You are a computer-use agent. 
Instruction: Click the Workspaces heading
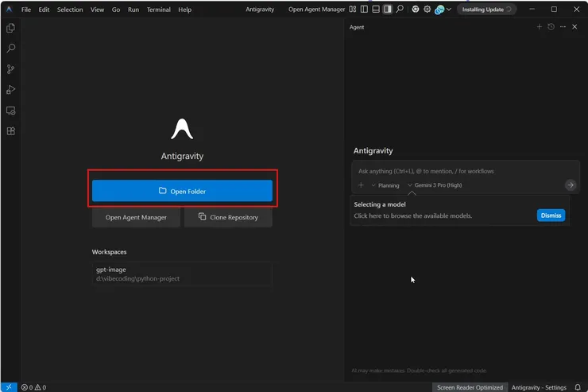[x=109, y=252]
